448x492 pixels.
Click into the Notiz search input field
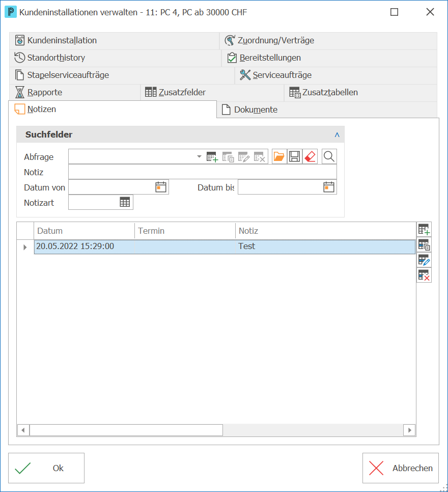click(x=203, y=172)
